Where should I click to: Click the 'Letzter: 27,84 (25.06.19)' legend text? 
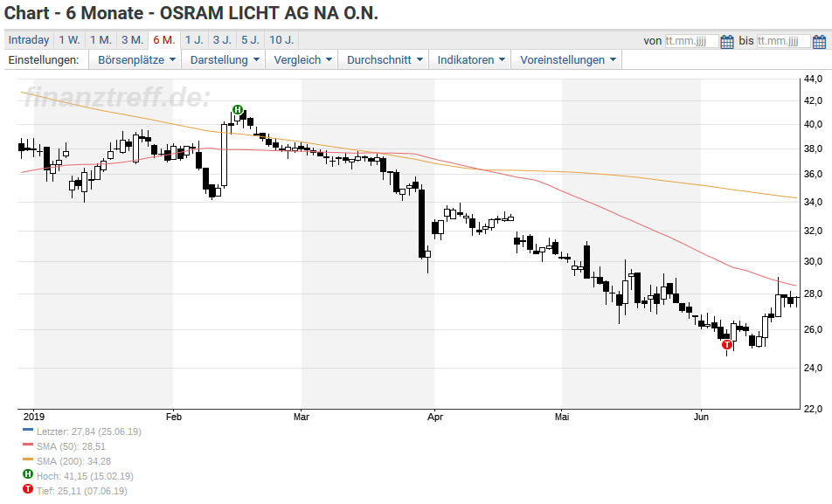89,432
